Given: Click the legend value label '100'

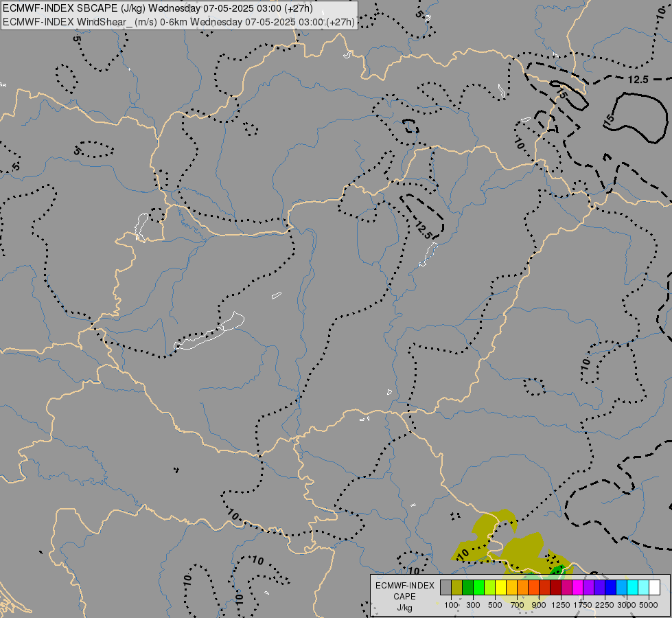Looking at the screenshot, I should (x=451, y=605).
